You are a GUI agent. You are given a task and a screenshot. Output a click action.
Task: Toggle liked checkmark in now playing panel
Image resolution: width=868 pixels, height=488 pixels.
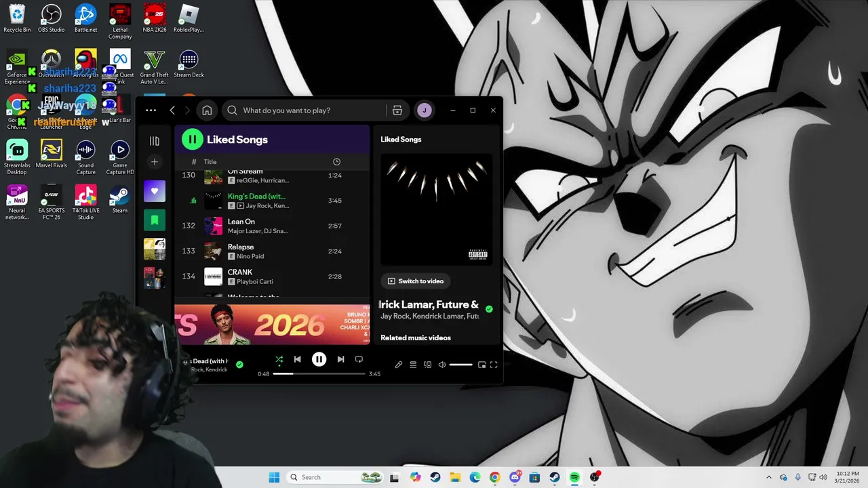tap(489, 309)
